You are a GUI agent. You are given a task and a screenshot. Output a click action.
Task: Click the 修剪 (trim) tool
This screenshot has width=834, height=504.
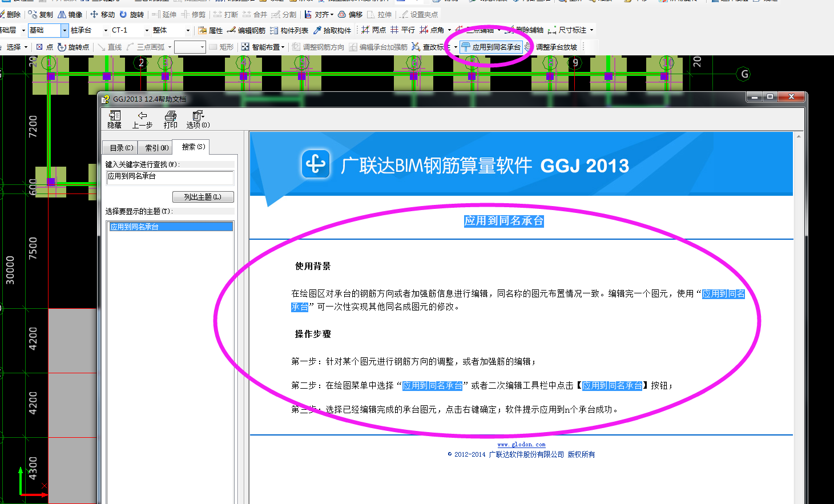click(194, 14)
